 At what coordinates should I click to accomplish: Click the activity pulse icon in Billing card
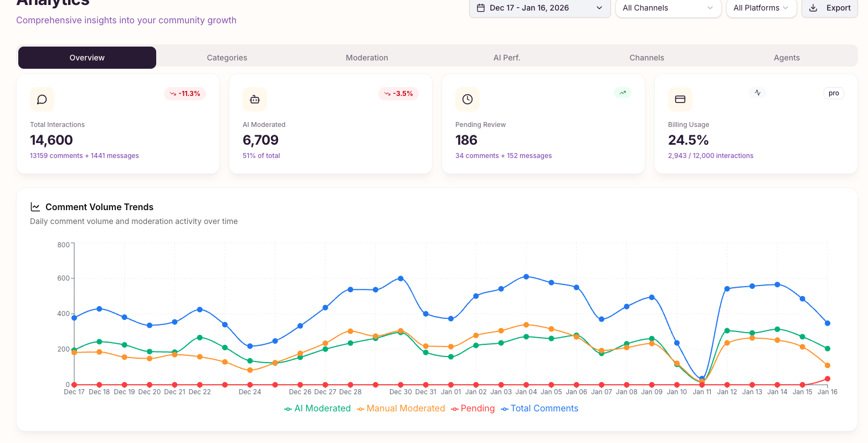(758, 93)
